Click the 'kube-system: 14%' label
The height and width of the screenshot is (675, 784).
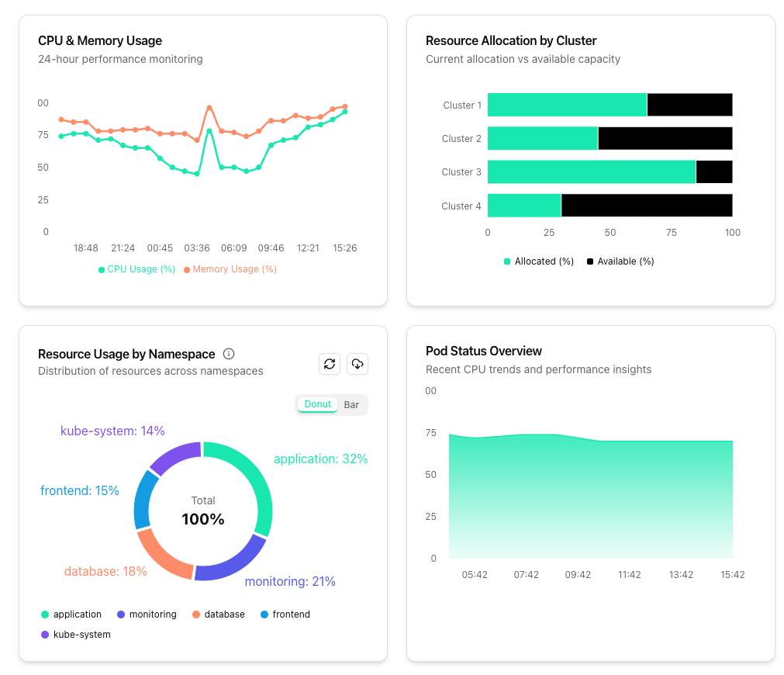pyautogui.click(x=112, y=431)
